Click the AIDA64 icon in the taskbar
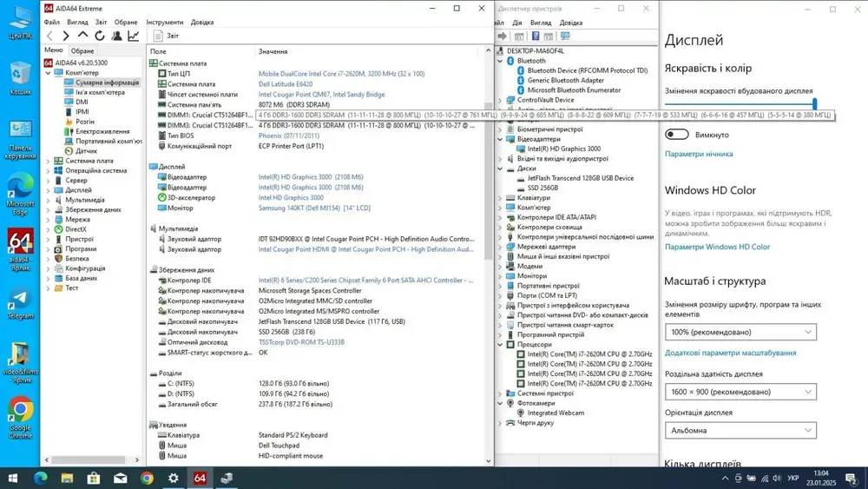 [x=200, y=478]
